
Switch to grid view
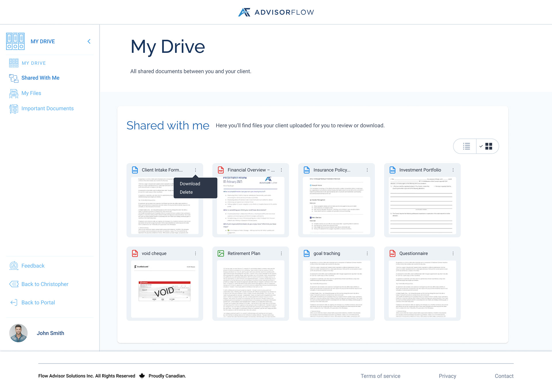489,146
